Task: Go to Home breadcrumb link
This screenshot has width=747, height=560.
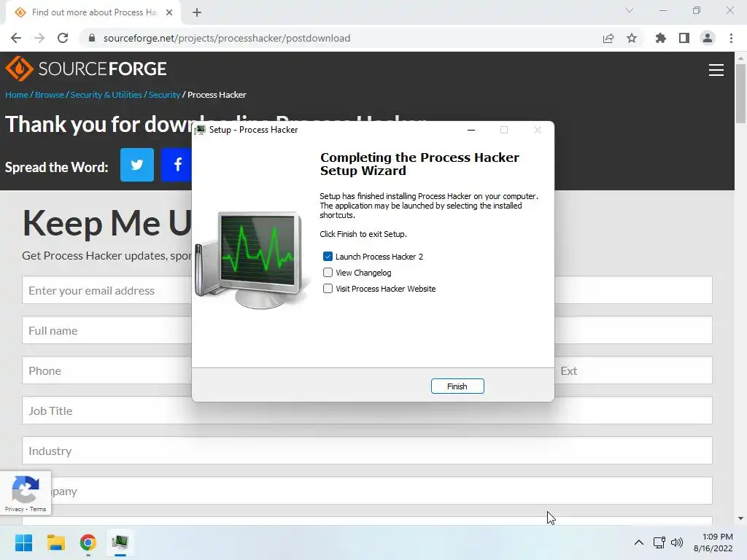Action: point(17,95)
